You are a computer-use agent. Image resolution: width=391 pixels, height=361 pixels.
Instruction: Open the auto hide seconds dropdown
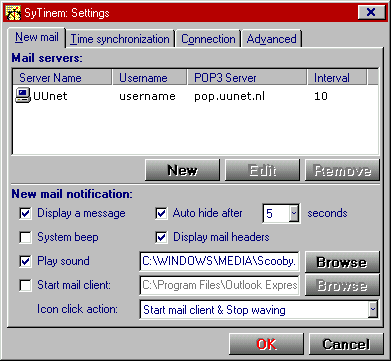tap(294, 213)
